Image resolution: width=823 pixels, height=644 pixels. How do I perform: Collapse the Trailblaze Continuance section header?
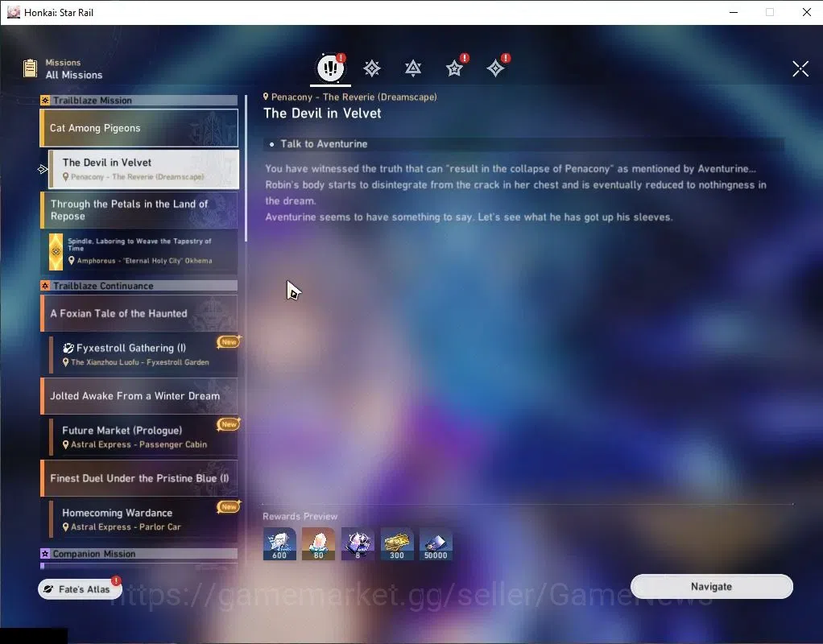(139, 286)
